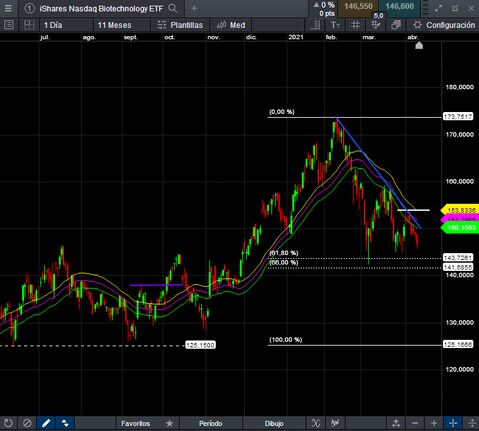Zoom out with the minus button
Image resolution: width=479 pixels, height=431 pixels.
point(415,423)
